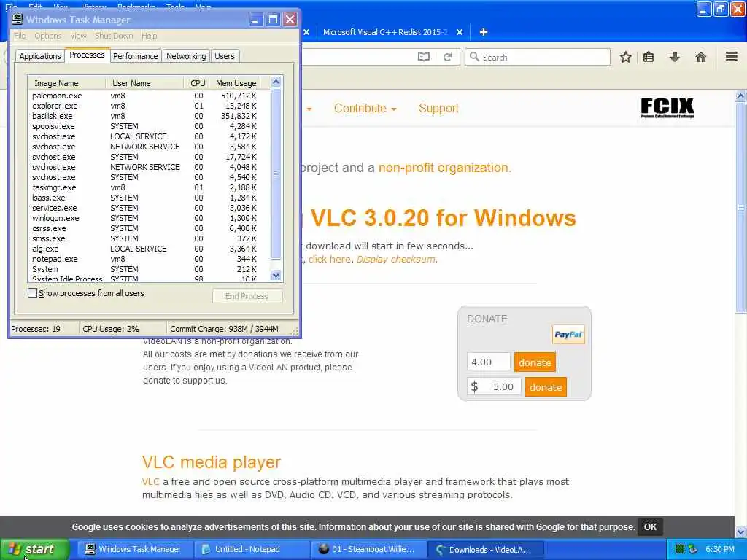
Task: Go to the browser home icon
Action: point(701,57)
